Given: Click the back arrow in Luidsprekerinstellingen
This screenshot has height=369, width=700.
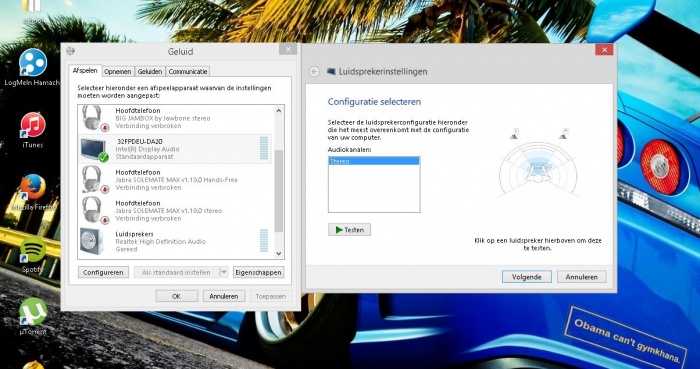Looking at the screenshot, I should [314, 71].
